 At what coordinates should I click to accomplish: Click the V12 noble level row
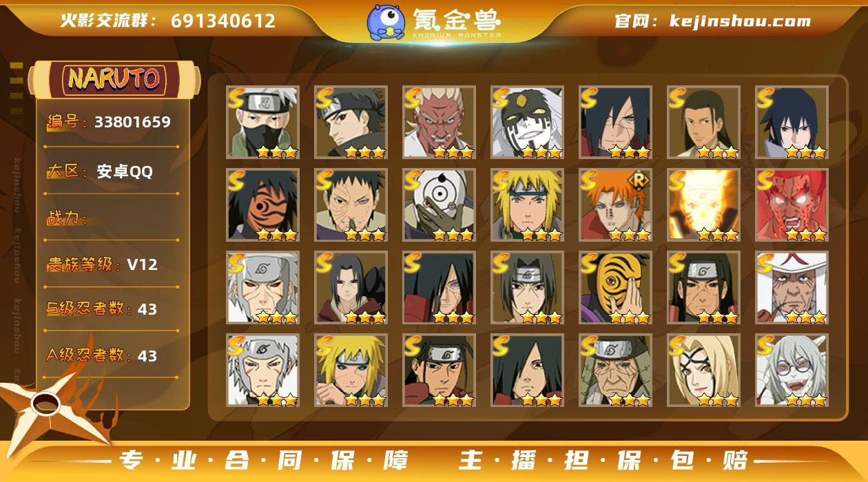tap(112, 264)
